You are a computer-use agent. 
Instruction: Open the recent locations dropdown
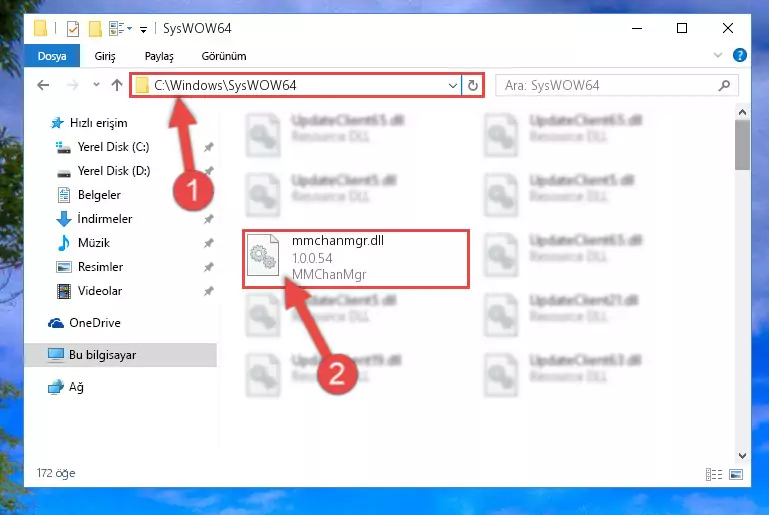tap(96, 85)
